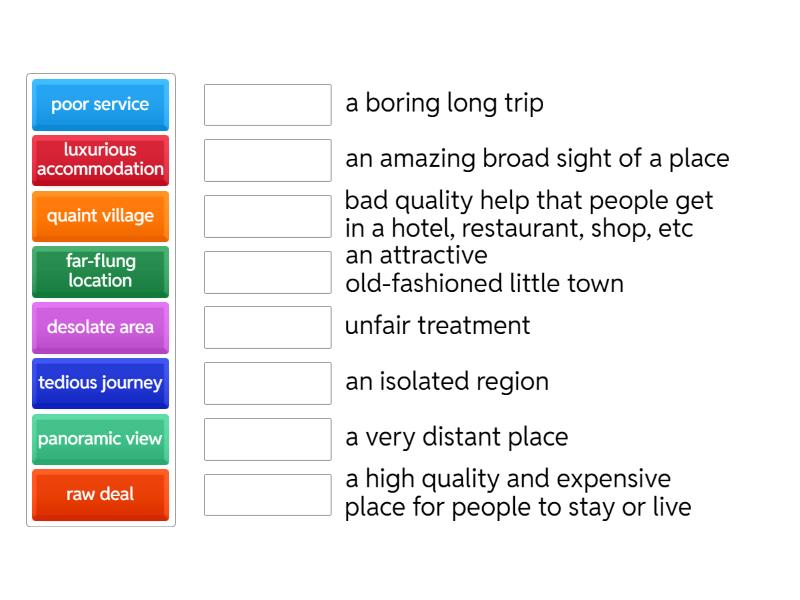Choose the 'desolate area' purple tile
Image resolution: width=800 pixels, height=600 pixels.
[100, 328]
